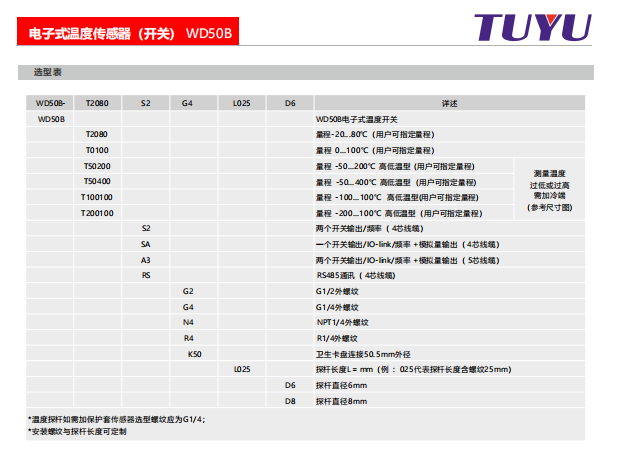Screen dimensions: 617x476
Task: Select the T2080 header cell
Action: [97, 103]
